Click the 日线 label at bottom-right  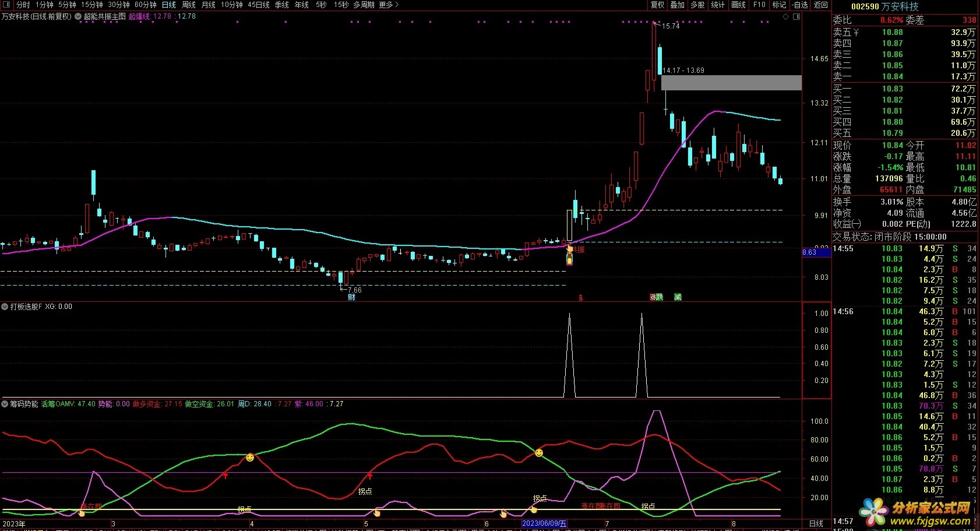pyautogui.click(x=816, y=523)
